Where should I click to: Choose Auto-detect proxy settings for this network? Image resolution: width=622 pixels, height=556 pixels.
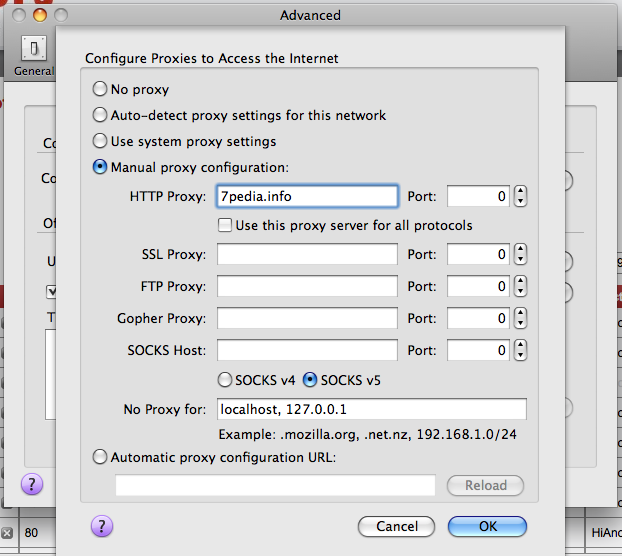tap(100, 115)
